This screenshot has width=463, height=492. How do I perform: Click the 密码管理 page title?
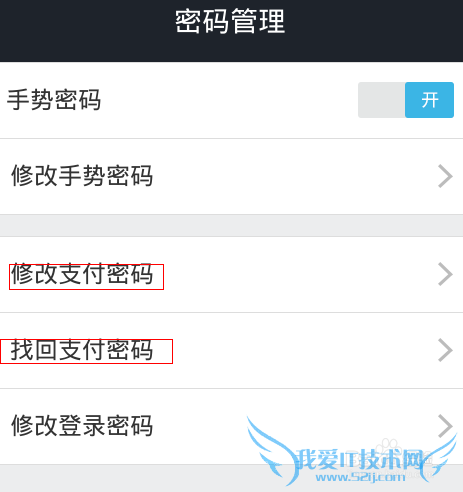point(230,21)
